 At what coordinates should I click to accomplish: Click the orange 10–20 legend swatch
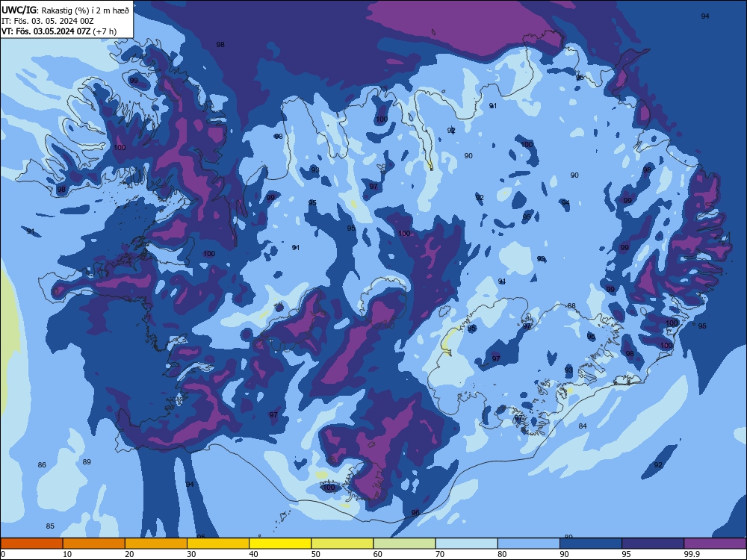tap(94, 544)
